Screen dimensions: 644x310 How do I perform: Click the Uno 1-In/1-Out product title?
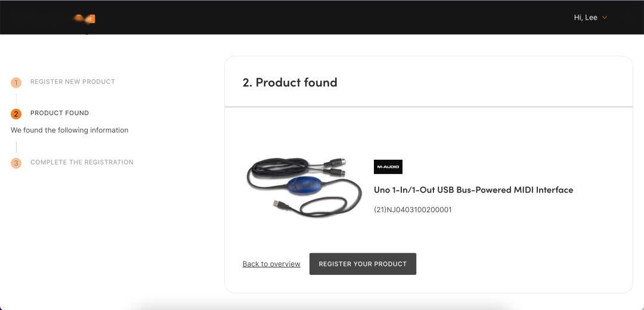point(473,190)
